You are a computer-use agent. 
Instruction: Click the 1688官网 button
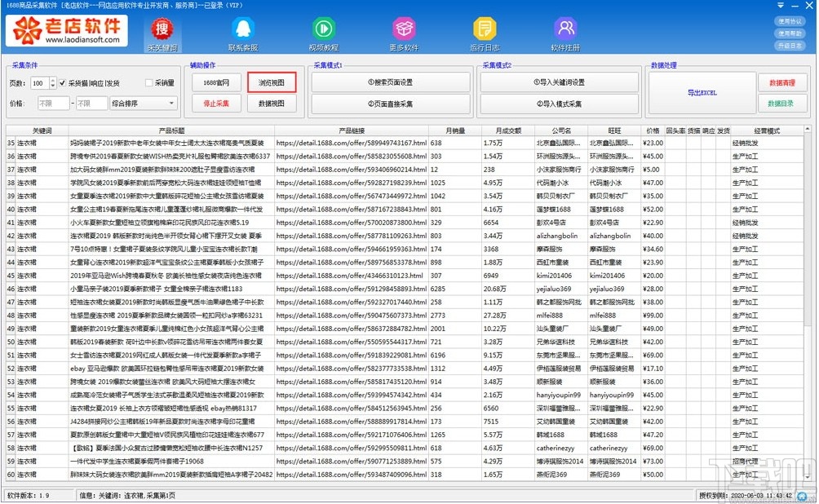pos(216,82)
